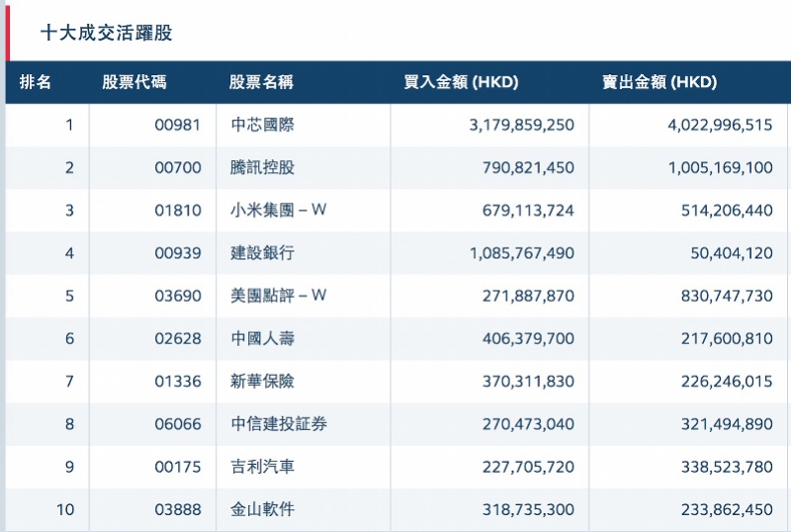The width and height of the screenshot is (791, 532).
Task: Select stock name 吉利汽車
Action: pos(262,467)
